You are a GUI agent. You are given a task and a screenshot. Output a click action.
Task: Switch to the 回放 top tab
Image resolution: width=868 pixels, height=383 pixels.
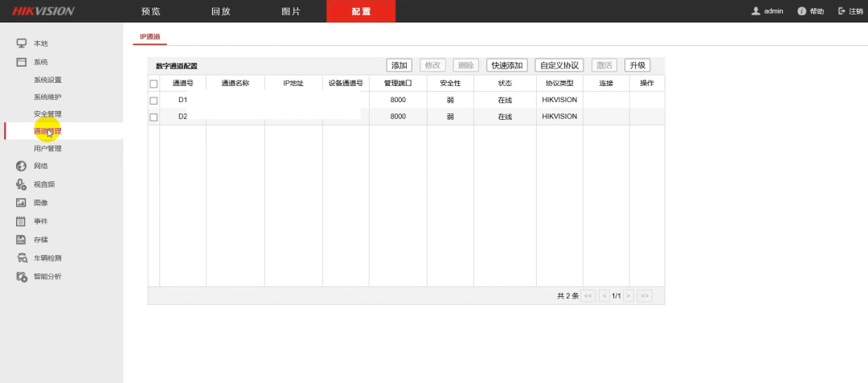point(220,11)
